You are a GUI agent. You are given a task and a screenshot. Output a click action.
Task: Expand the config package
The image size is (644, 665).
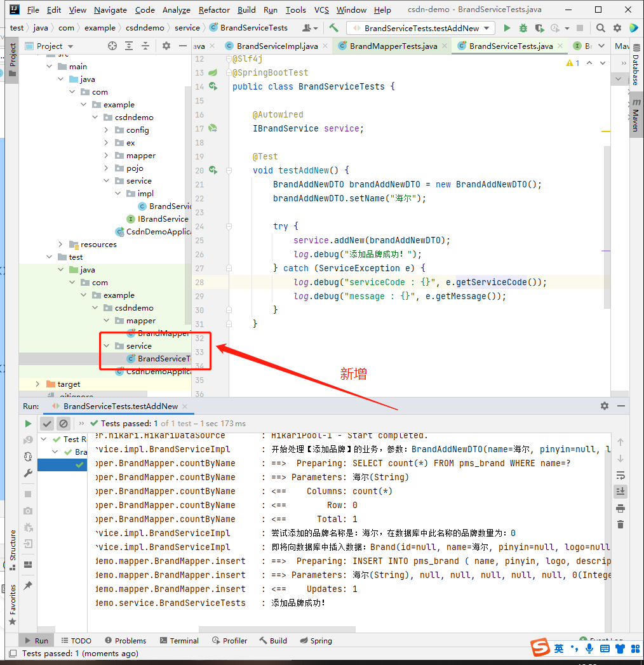click(106, 130)
